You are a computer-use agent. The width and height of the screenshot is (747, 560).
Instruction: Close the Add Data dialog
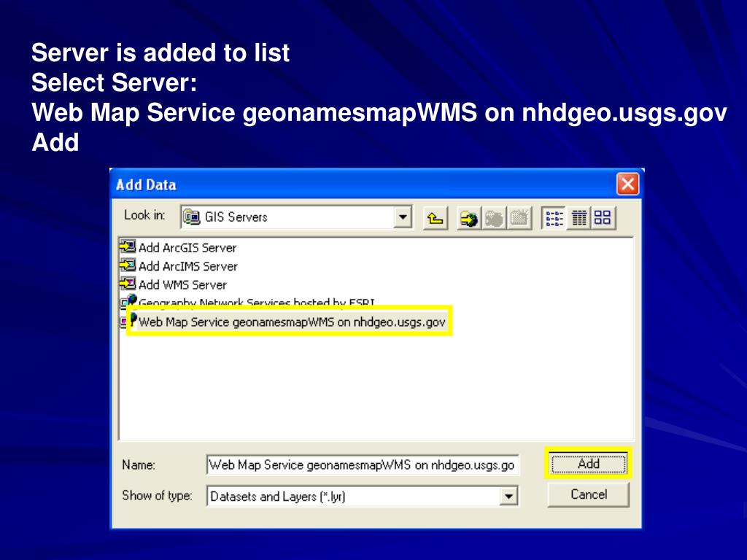point(627,184)
